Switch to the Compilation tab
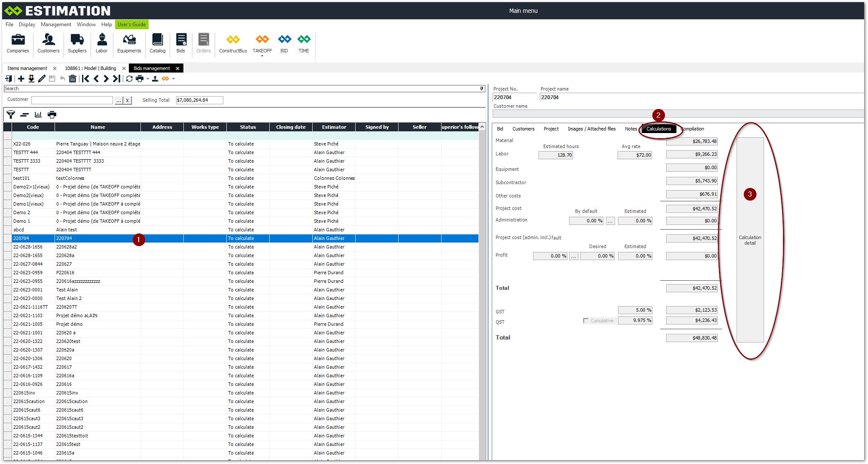 pos(693,129)
